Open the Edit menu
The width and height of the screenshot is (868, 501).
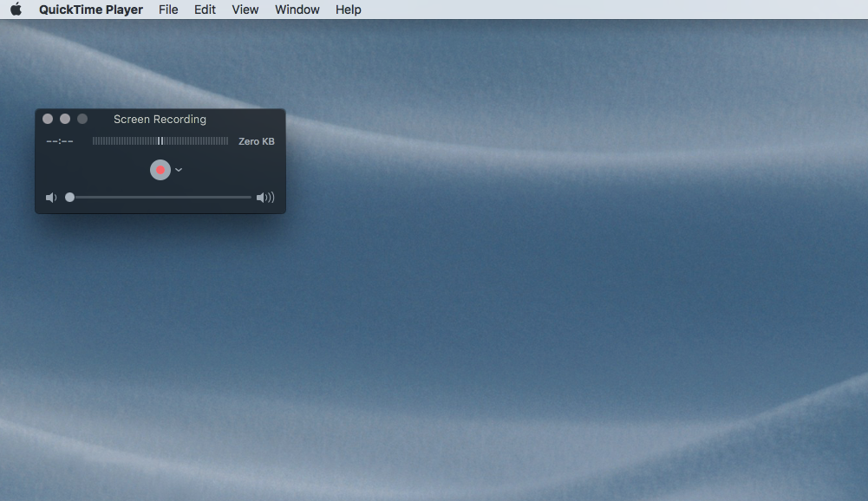tap(205, 10)
